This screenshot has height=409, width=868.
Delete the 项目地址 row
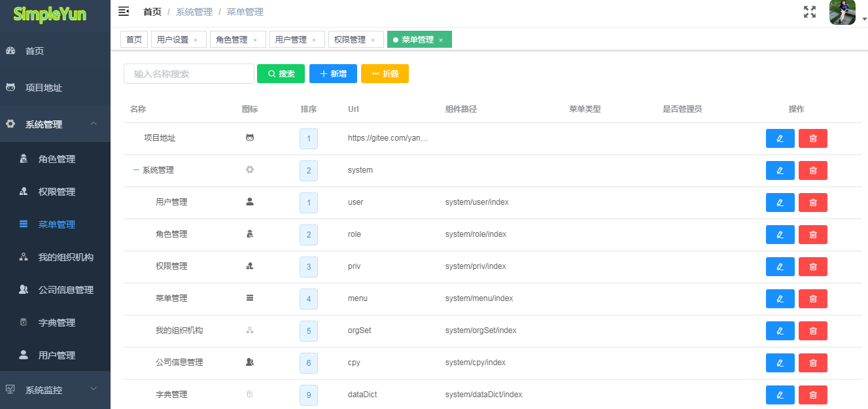(813, 138)
